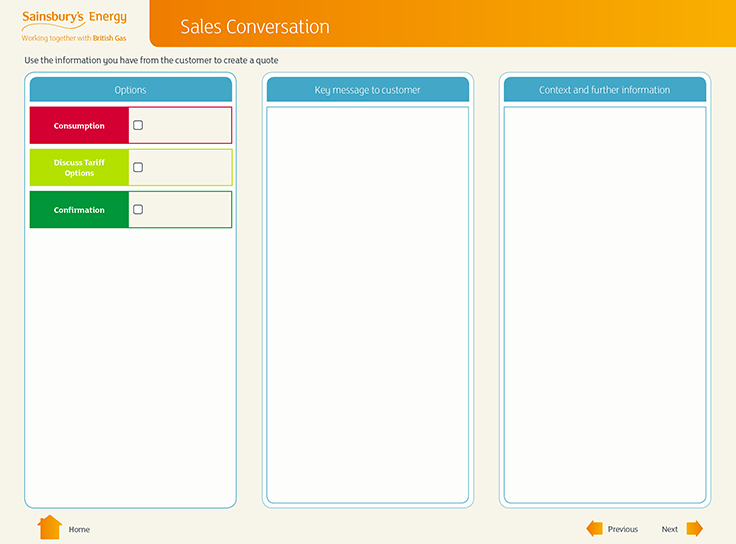Select the red Consumption label
The image size is (736, 544).
tap(79, 126)
